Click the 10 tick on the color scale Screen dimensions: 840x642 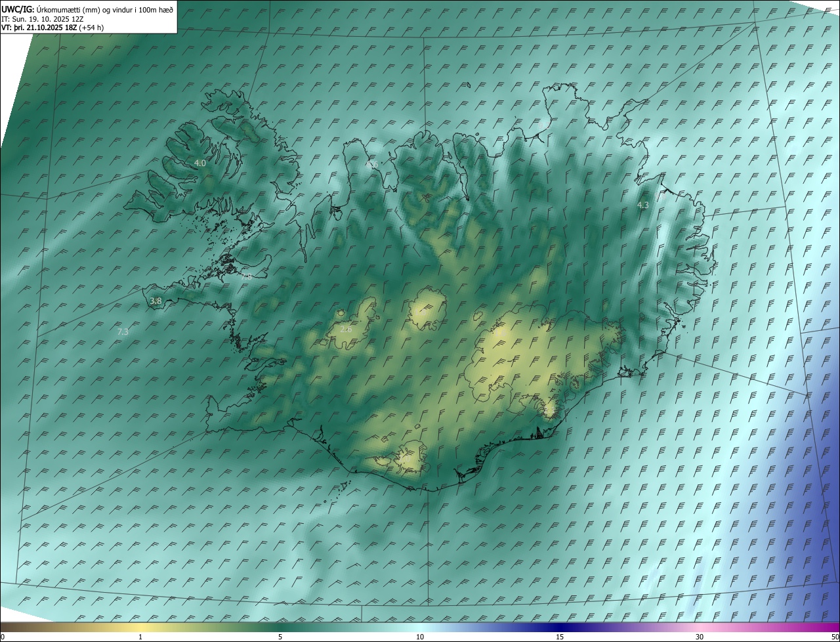pos(420,637)
